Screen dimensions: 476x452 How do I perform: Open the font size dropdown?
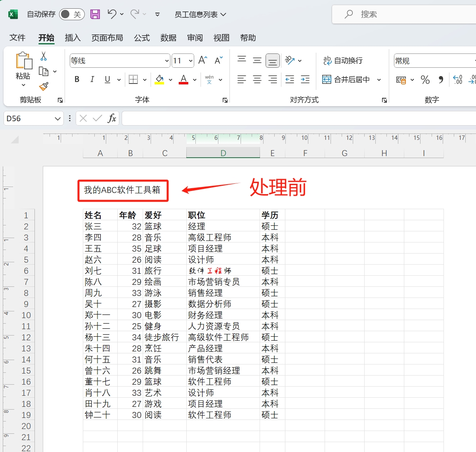[191, 61]
